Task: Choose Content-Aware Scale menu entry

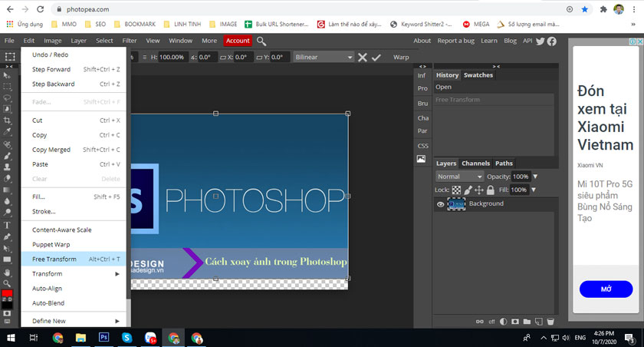Action: [74, 230]
